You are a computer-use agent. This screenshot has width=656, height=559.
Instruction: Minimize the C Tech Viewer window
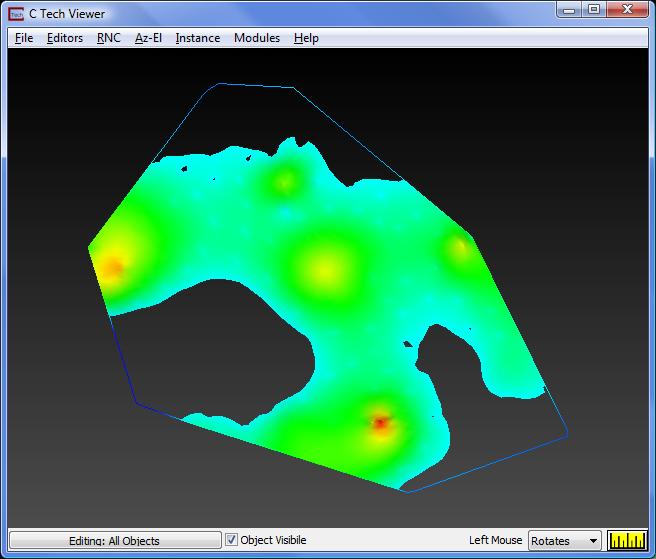tap(569, 10)
